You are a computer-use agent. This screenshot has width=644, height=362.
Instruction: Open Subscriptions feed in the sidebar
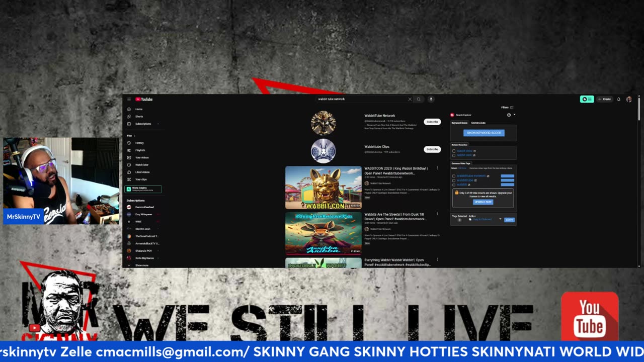click(x=143, y=124)
